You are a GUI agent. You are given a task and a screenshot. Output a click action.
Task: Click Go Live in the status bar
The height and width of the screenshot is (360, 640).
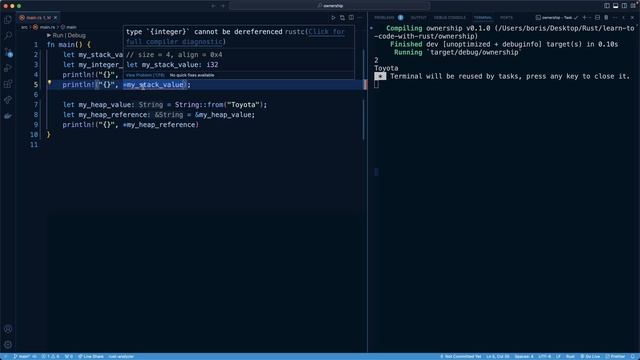tap(590, 356)
